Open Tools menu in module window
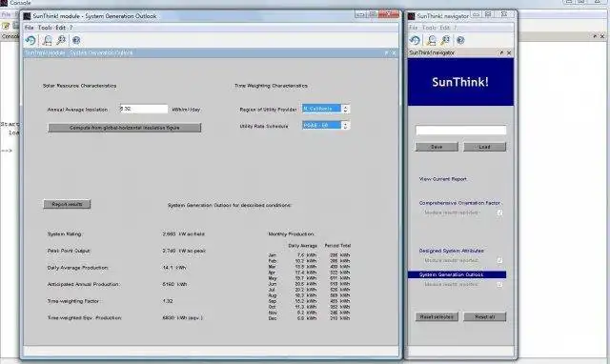 pyautogui.click(x=45, y=28)
